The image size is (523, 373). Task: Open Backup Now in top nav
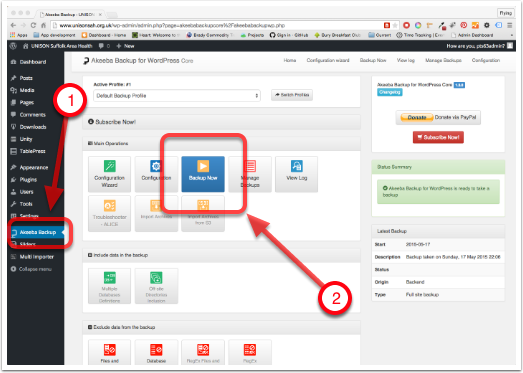click(373, 60)
